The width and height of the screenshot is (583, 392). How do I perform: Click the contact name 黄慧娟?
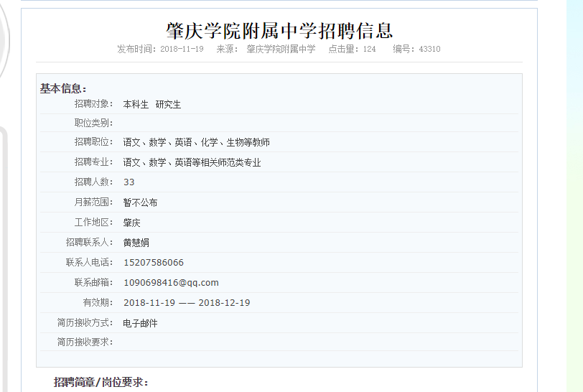(136, 243)
